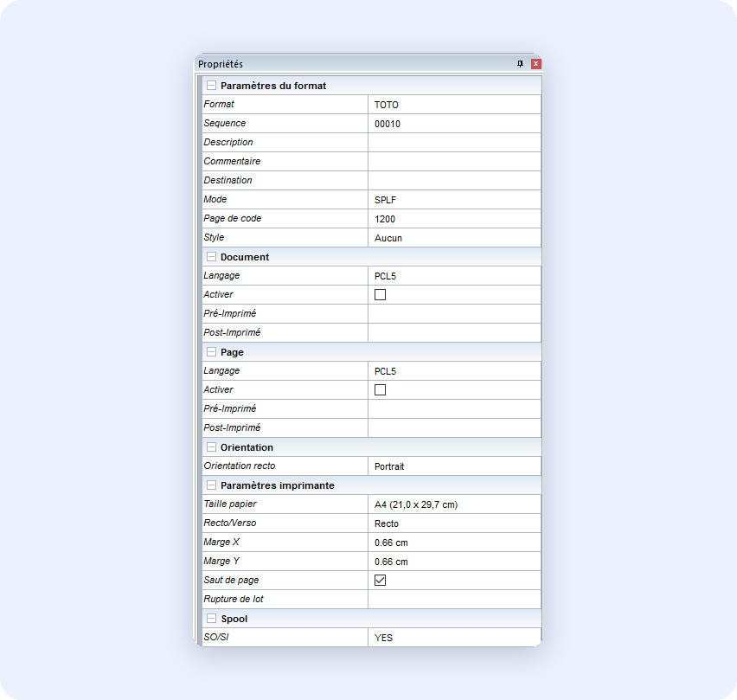Click the Document Post-Imprimé value field

tap(454, 333)
